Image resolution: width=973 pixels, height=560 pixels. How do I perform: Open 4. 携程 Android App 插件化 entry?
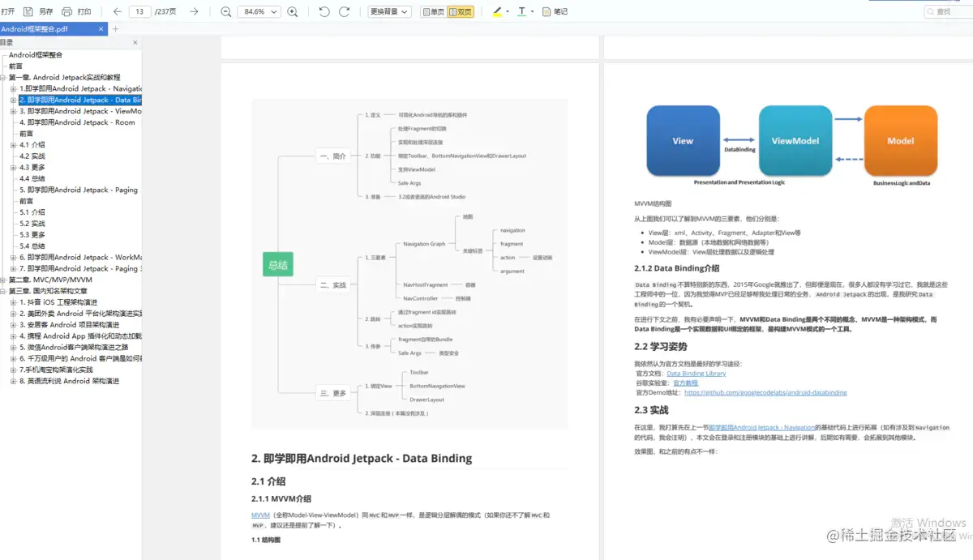click(x=80, y=336)
